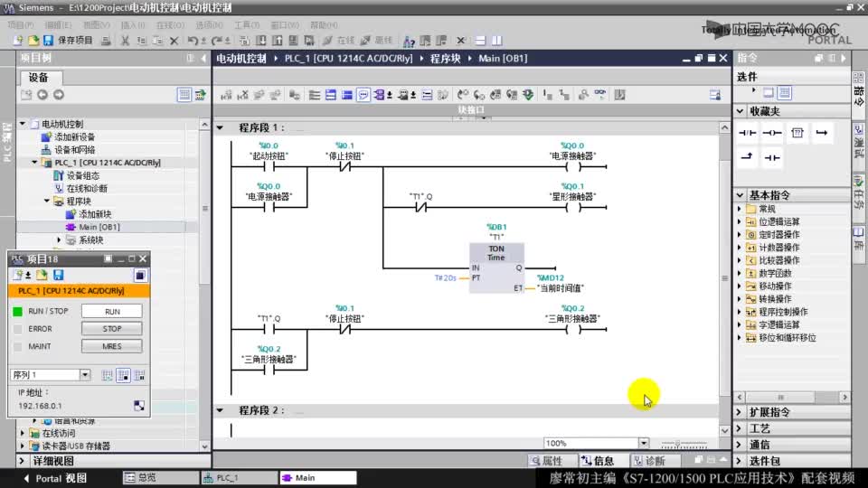Viewport: 868px width, 488px height.
Task: Expand the 详细视图 panel
Action: tap(22, 461)
